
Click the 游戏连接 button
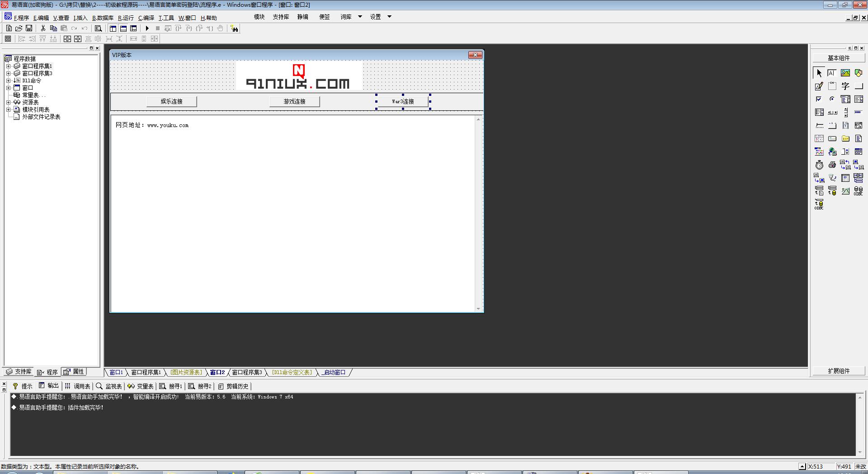pos(294,101)
